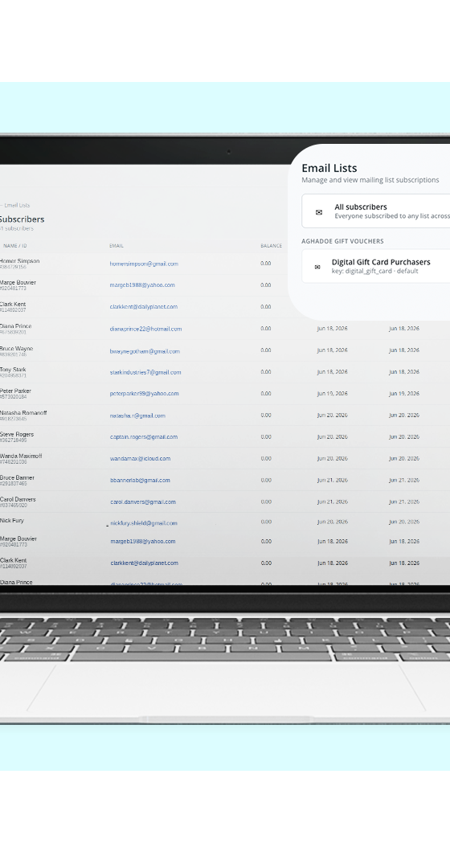Click 'Manage and view mailing list subscriptions' text

(x=370, y=180)
